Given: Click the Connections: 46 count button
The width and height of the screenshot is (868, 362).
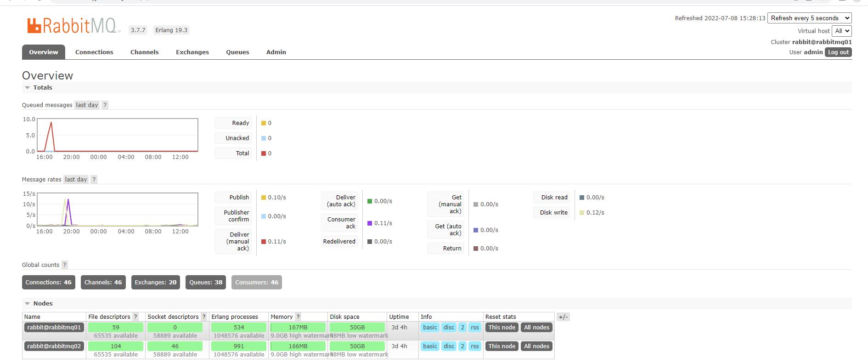Looking at the screenshot, I should click(49, 282).
